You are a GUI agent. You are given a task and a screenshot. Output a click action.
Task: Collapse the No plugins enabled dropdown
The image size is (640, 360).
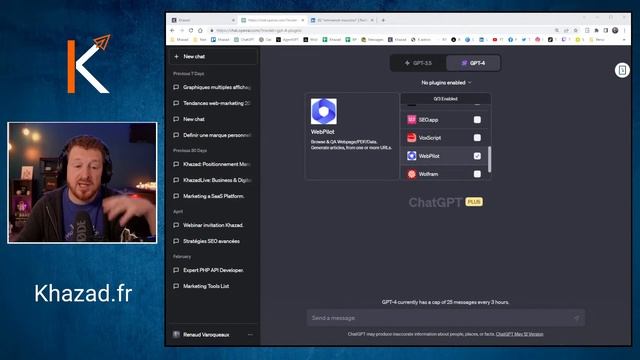(446, 82)
